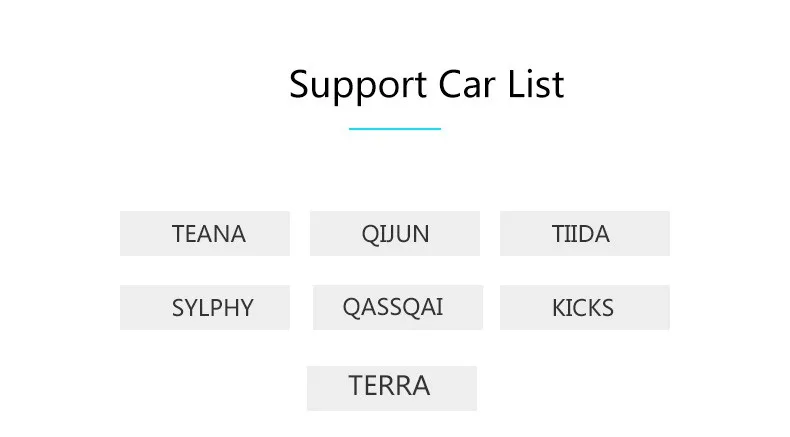Click the Support Car List heading

point(426,84)
